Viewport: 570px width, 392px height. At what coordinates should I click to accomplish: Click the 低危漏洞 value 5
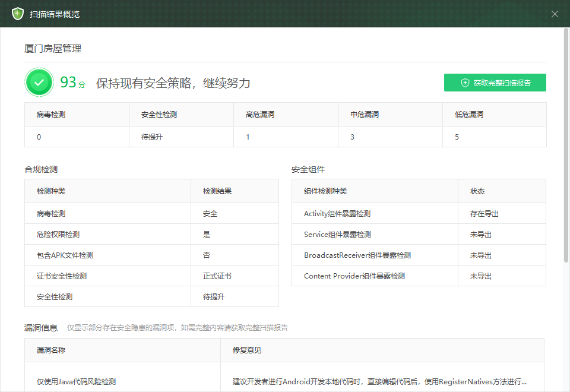click(x=457, y=137)
